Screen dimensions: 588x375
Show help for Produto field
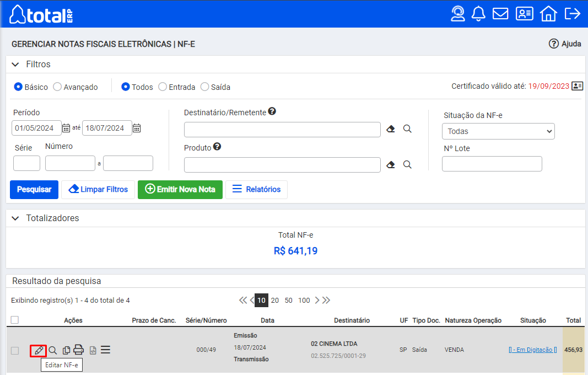tap(217, 146)
